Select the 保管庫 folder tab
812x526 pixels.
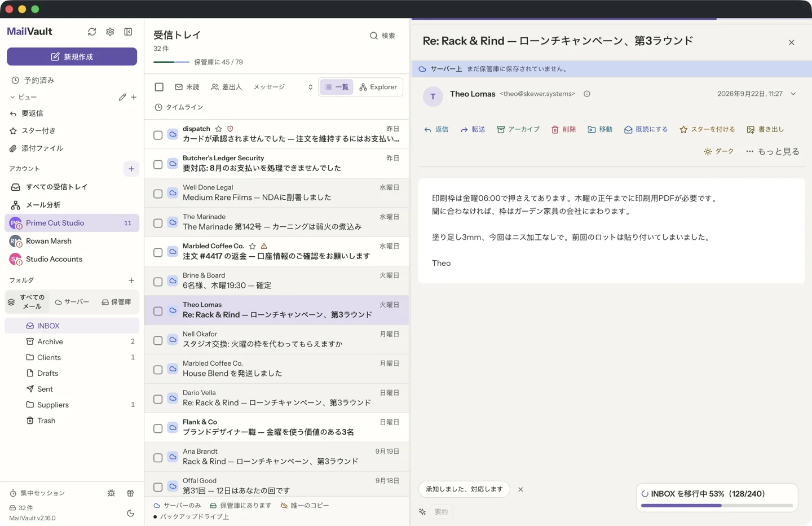(x=117, y=302)
